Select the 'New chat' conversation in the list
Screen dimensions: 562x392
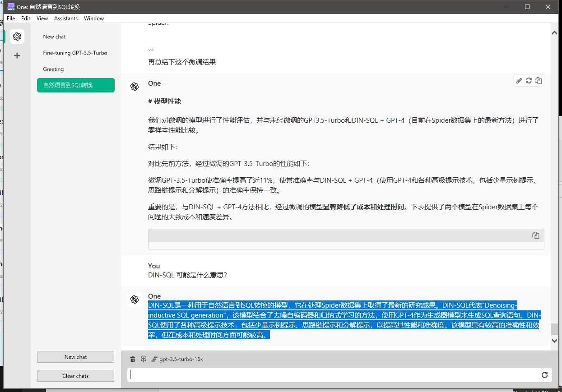tap(76, 37)
